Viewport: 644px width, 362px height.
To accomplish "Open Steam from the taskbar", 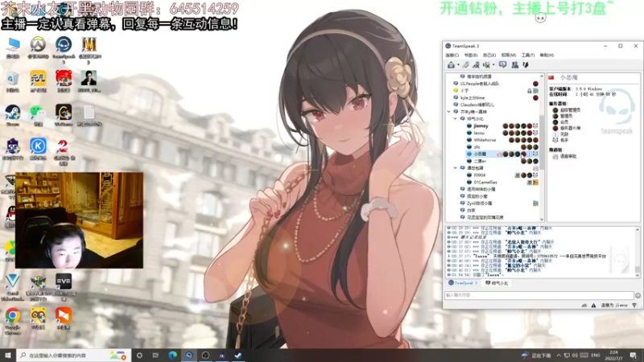I will click(x=238, y=356).
